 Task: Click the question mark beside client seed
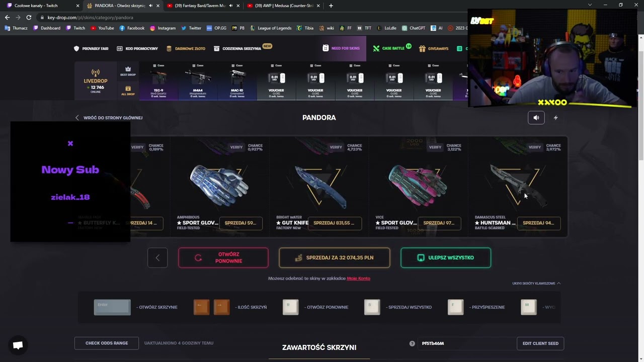click(x=412, y=343)
